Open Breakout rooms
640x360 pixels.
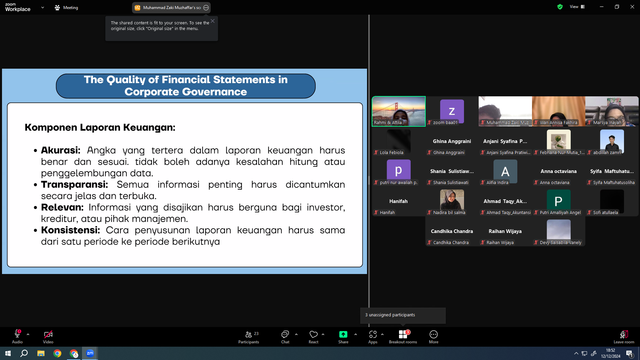click(403, 337)
